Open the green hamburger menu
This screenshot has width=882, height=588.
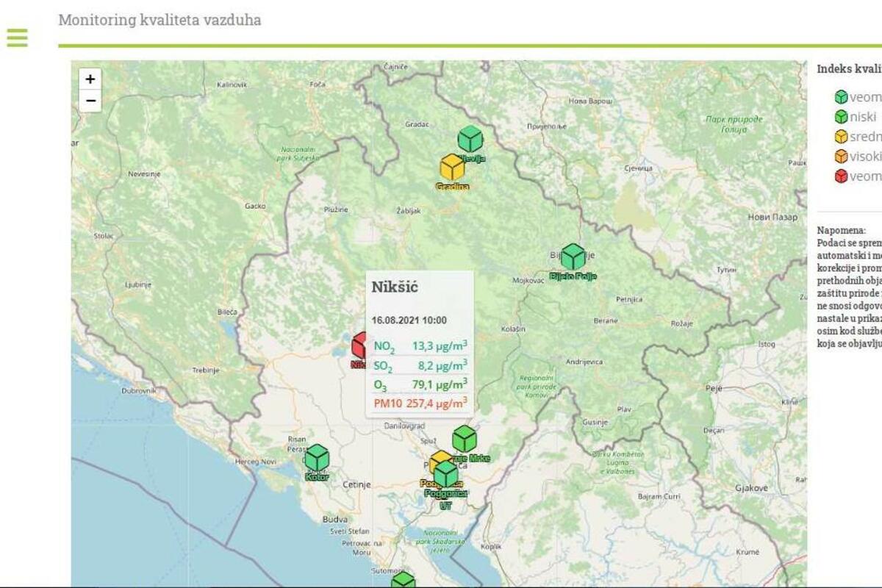pos(17,37)
